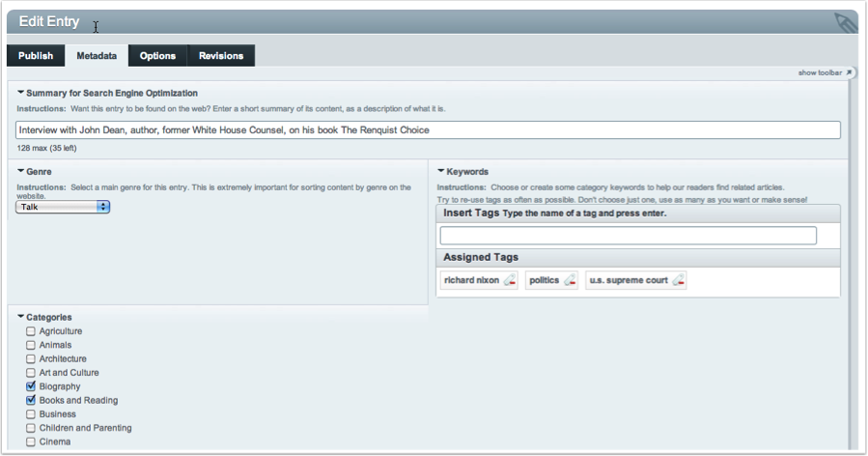Viewport: 868px width, 456px height.
Task: Click the Insert Tags header label
Action: [x=471, y=213]
